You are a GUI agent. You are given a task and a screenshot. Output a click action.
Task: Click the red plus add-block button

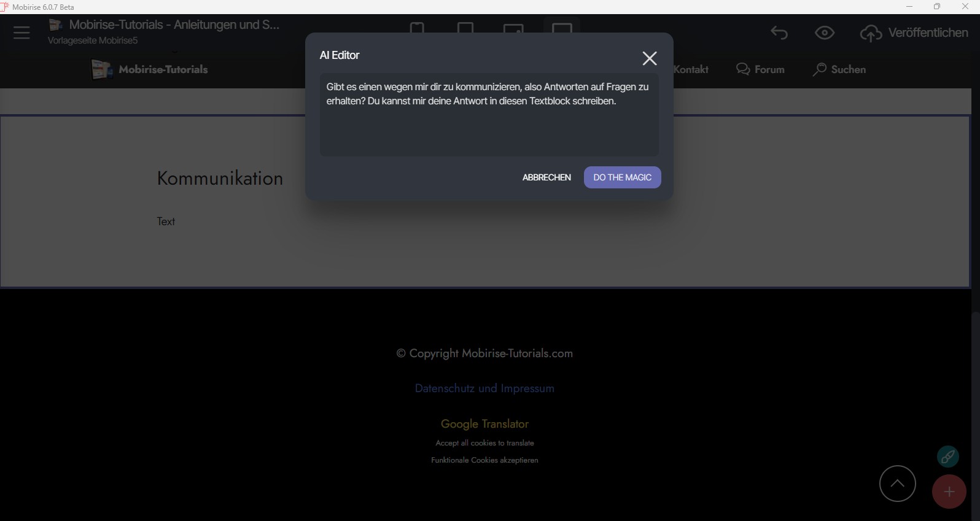coord(949,492)
